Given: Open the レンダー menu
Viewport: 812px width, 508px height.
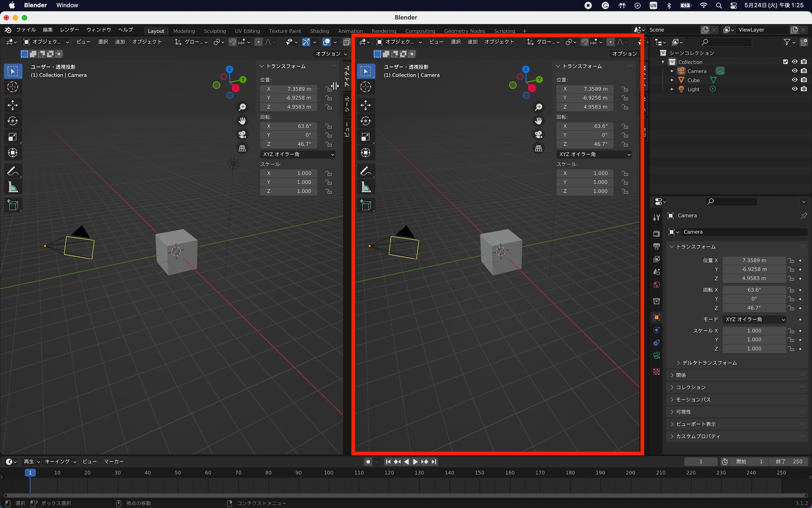Looking at the screenshot, I should tap(69, 30).
